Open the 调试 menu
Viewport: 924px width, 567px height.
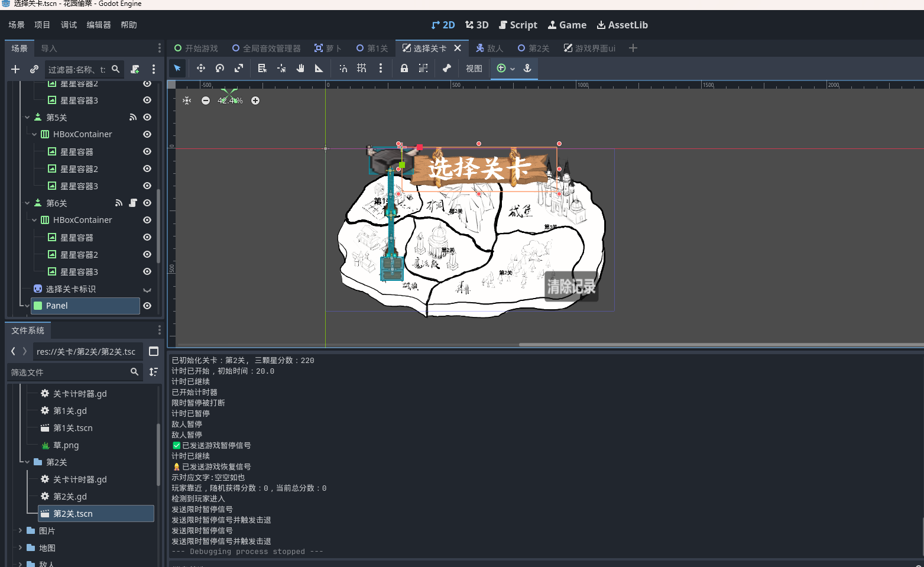click(69, 25)
